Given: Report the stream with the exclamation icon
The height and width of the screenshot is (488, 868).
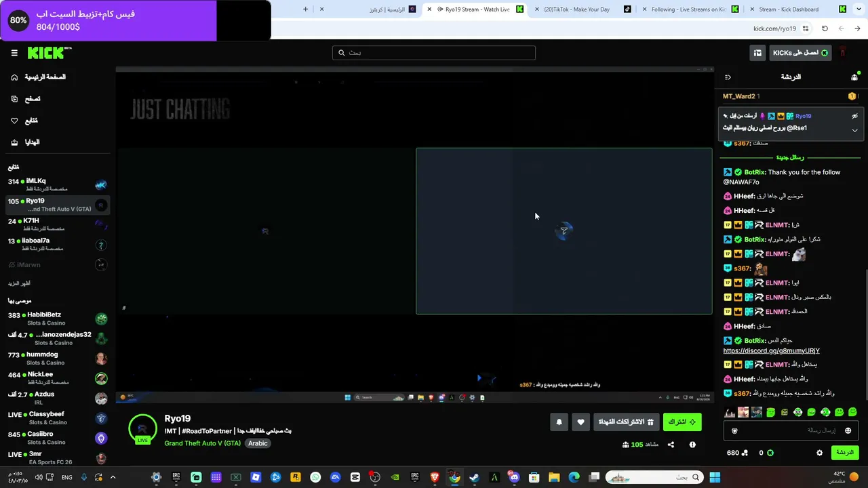Looking at the screenshot, I should pos(692,445).
